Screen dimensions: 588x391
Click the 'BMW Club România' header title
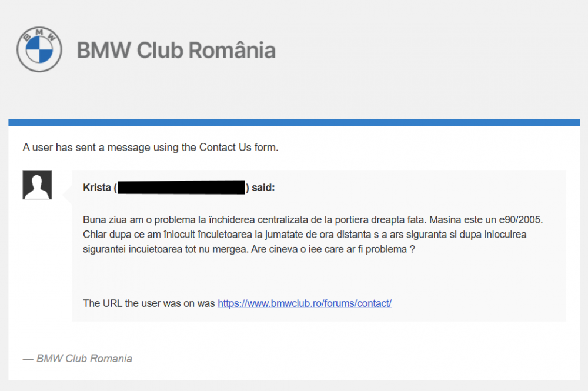pos(176,50)
